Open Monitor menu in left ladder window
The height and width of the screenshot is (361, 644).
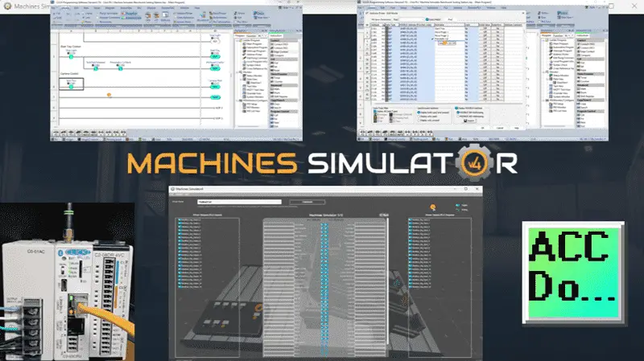tap(151, 8)
